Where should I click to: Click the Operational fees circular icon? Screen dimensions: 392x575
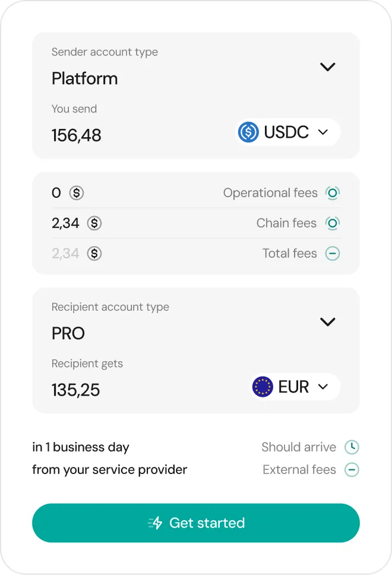point(333,193)
